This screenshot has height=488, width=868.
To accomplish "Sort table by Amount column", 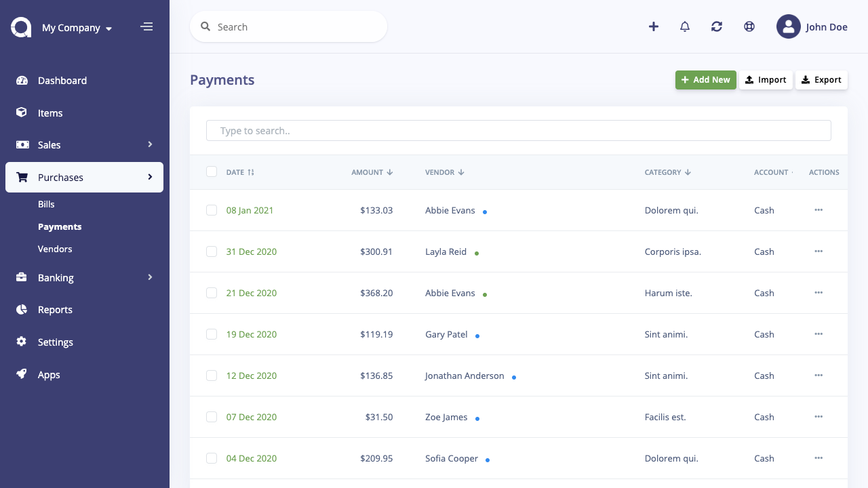I will (x=372, y=172).
